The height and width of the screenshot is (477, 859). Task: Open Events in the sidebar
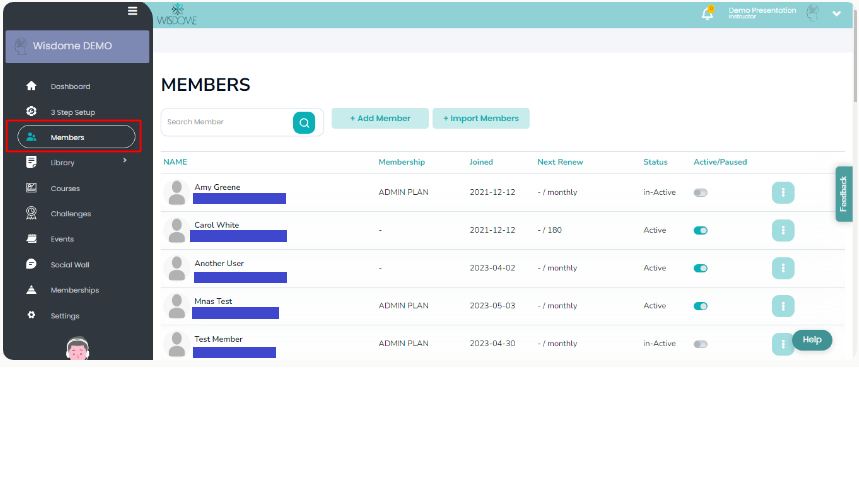(x=62, y=239)
